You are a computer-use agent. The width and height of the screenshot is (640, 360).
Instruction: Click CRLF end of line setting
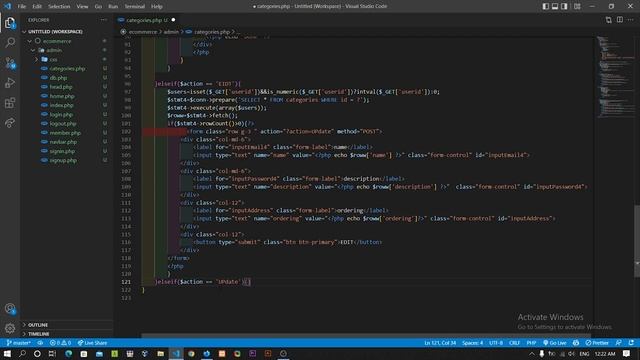tap(514, 343)
